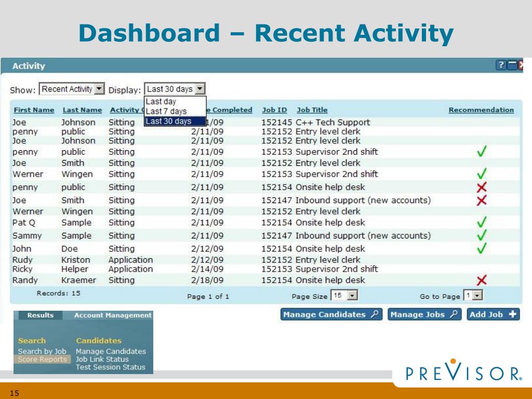Viewport: 532px width, 399px height.
Task: Click the Add Job button
Action: [x=493, y=314]
